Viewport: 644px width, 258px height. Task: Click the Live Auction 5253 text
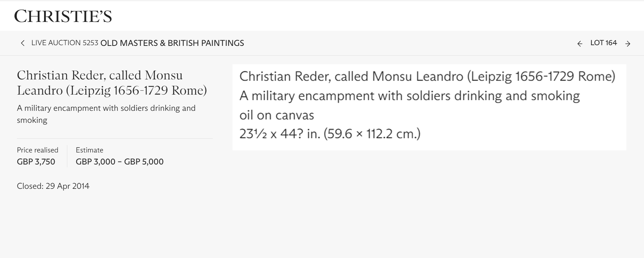pos(64,43)
